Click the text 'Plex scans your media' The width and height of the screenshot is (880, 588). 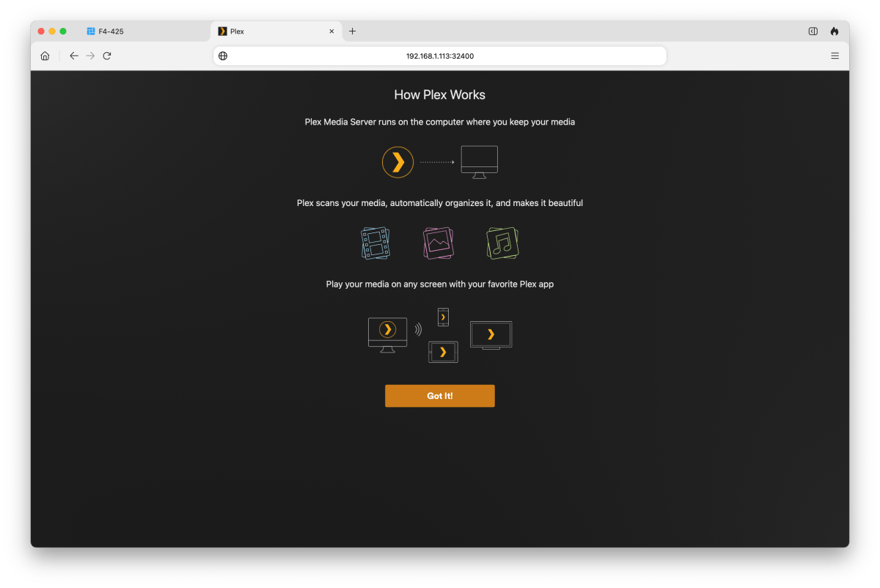pos(342,203)
